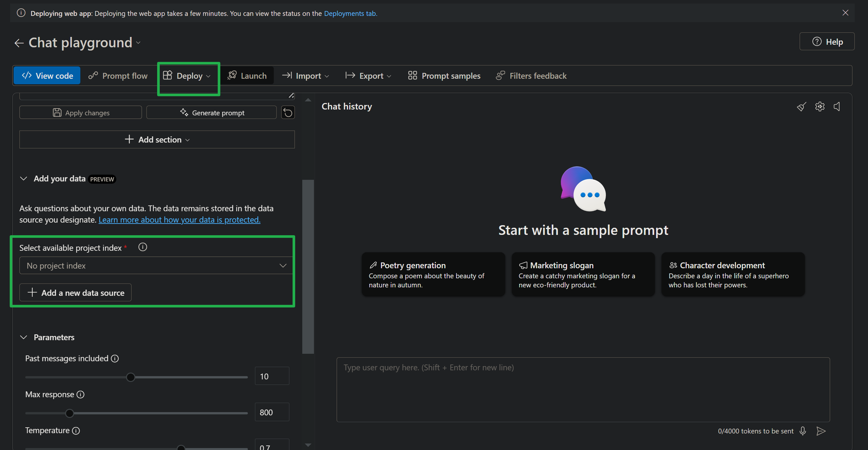This screenshot has height=450, width=868.
Task: Open chat settings gear icon
Action: tap(820, 107)
